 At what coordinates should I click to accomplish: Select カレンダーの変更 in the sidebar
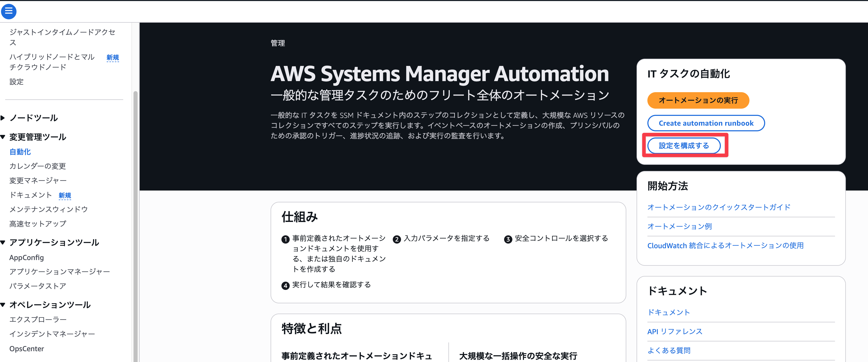coord(37,166)
